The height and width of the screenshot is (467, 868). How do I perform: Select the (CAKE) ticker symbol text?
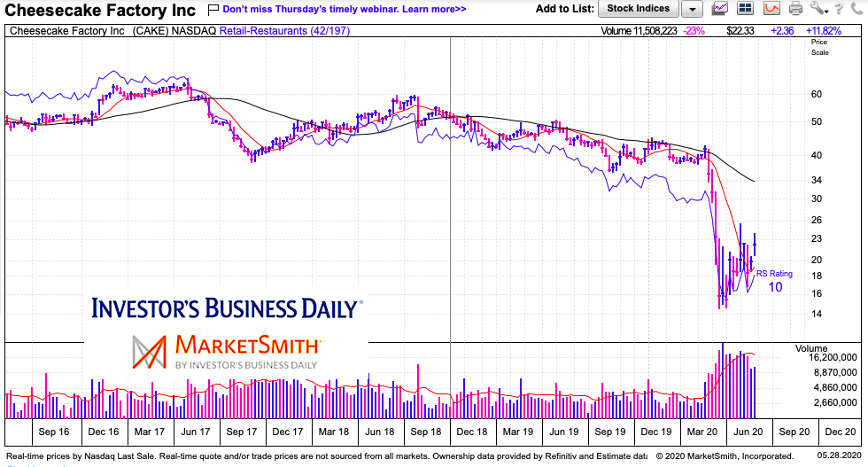pos(150,31)
